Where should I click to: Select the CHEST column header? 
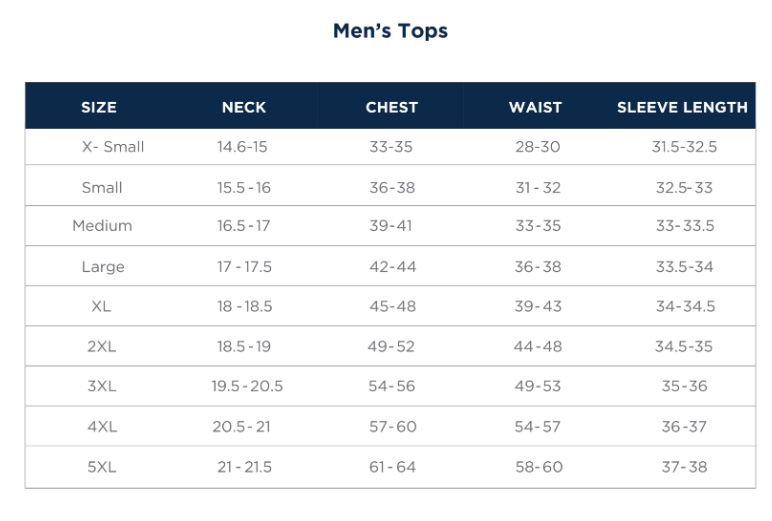tap(392, 107)
